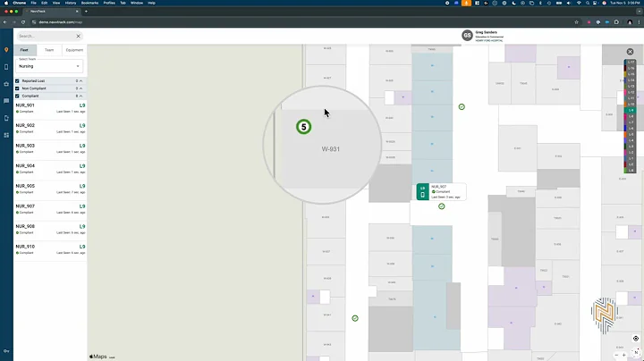Close the floor selector panel
This screenshot has height=361, width=644.
[630, 52]
